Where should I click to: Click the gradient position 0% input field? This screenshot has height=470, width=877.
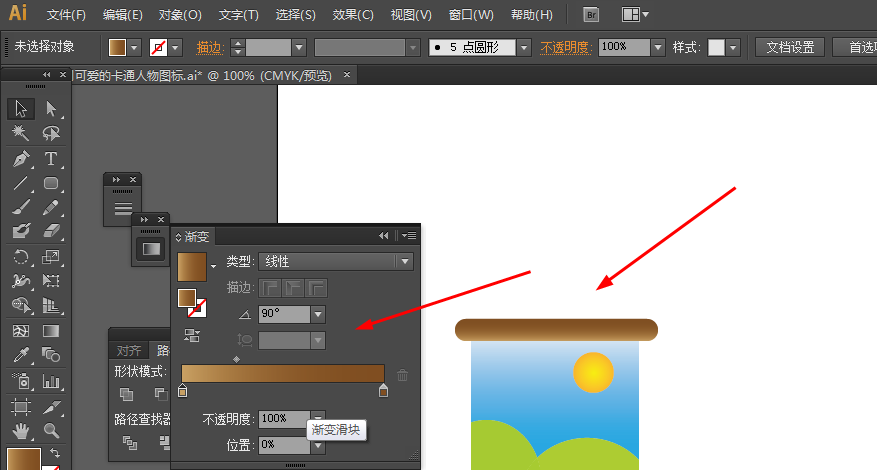click(283, 444)
